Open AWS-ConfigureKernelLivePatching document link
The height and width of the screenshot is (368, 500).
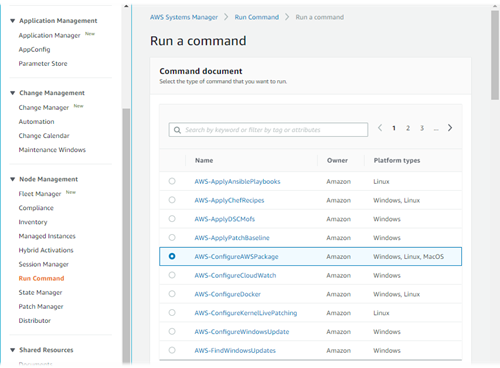pyautogui.click(x=246, y=313)
